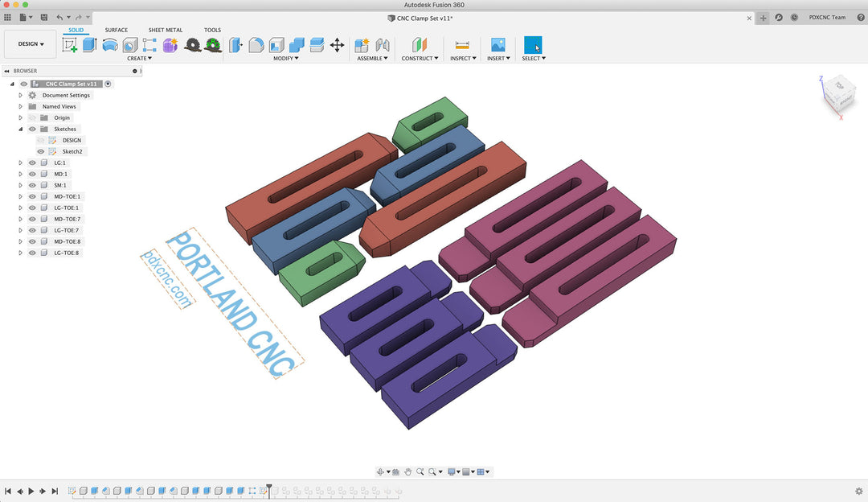Select the Extrude tool
The width and height of the screenshot is (868, 502).
[89, 45]
